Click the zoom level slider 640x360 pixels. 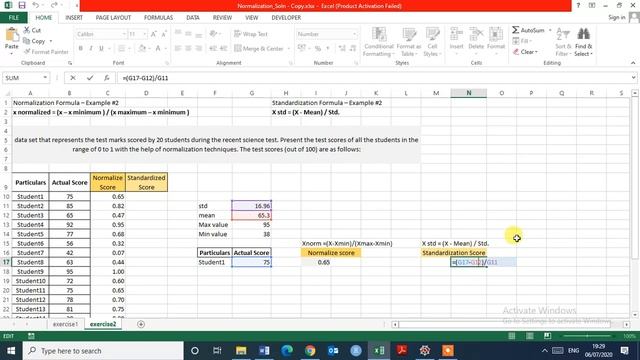pyautogui.click(x=587, y=336)
